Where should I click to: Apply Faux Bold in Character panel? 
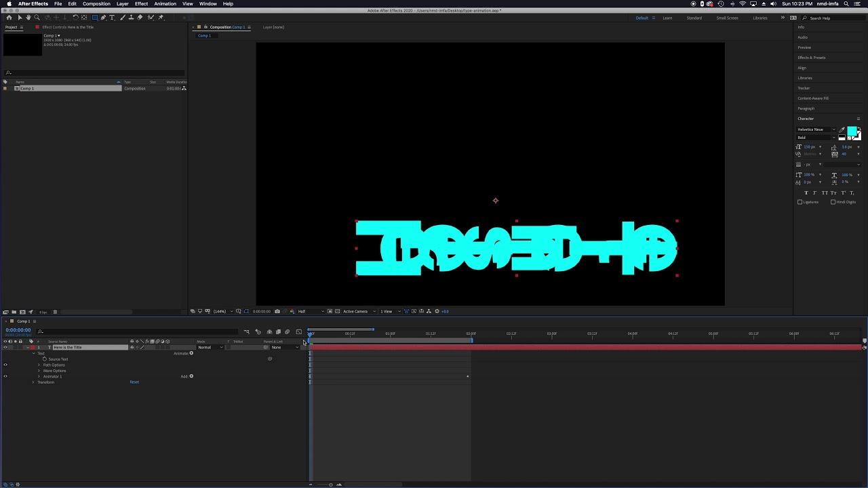pos(806,193)
